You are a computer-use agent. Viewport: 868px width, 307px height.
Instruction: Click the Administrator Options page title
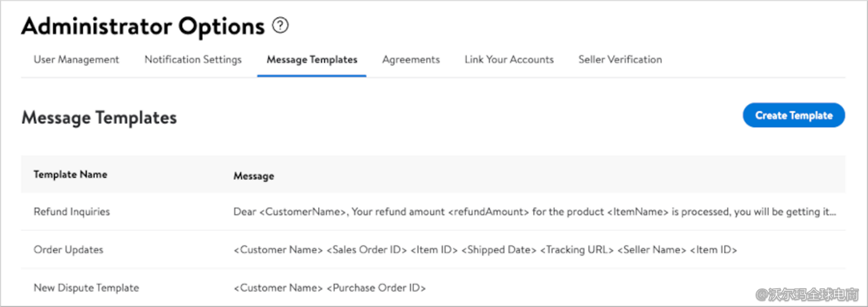coord(143,26)
